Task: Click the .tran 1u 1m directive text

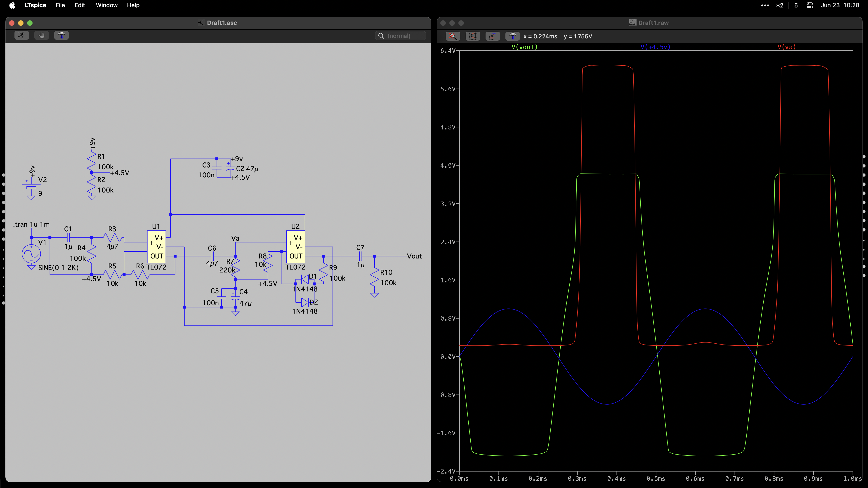Action: pos(31,224)
